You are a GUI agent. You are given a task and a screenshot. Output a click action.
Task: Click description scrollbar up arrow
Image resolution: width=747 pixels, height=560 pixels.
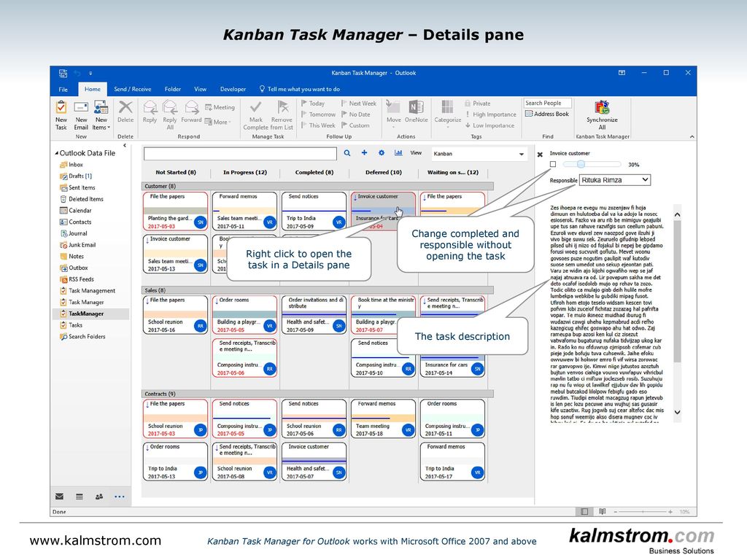point(678,215)
